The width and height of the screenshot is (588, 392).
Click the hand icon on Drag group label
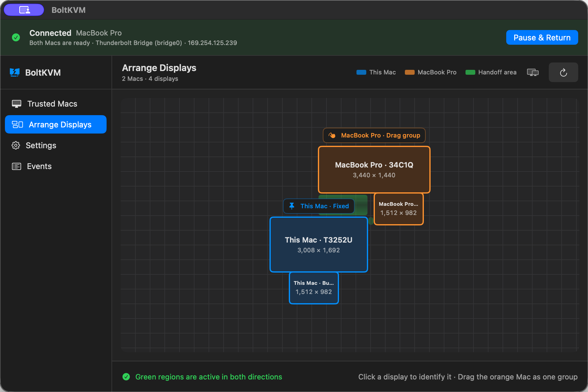click(x=332, y=135)
